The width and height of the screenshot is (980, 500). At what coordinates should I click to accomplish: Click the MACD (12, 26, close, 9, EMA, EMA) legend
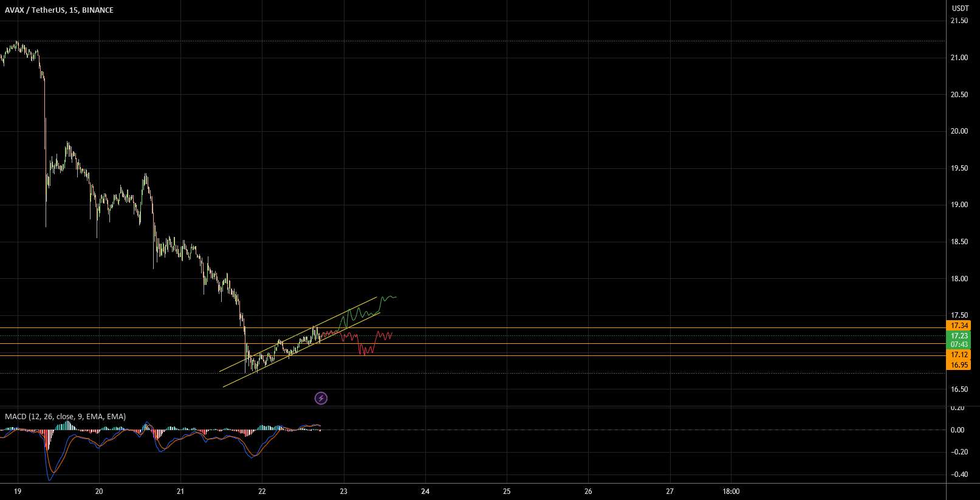pos(66,417)
